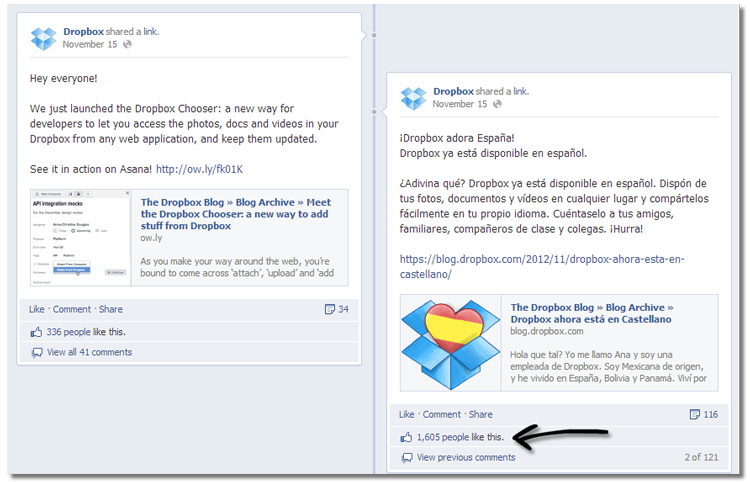
Task: Click the lower timeline dot marker for the Spanish post
Action: point(374,112)
